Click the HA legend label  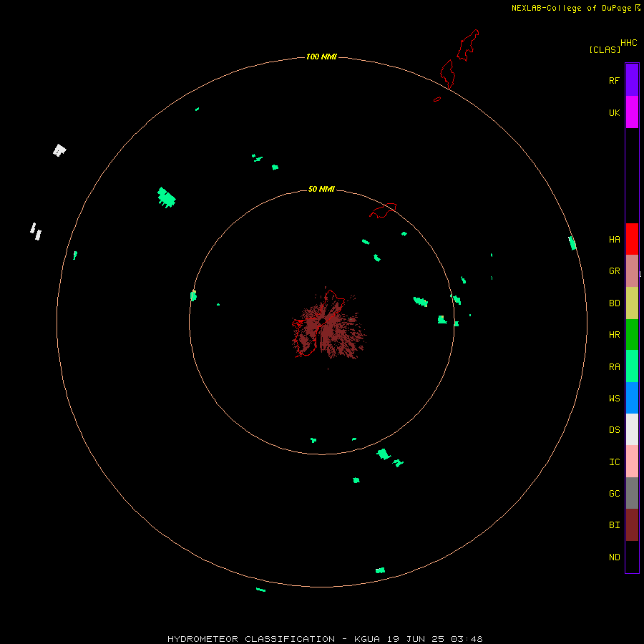(x=614, y=240)
